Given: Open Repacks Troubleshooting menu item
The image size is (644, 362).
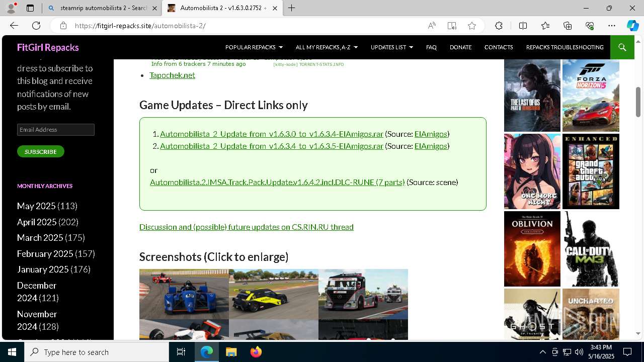Looking at the screenshot, I should (565, 47).
